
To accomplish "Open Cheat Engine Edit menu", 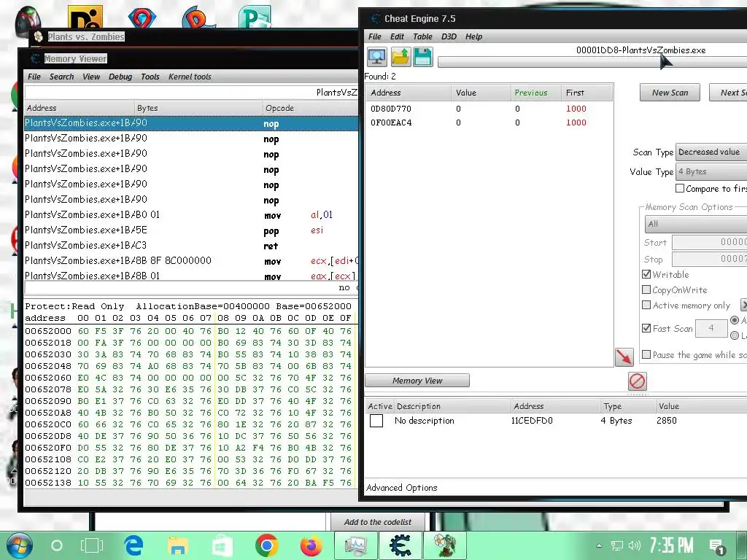I will point(397,36).
